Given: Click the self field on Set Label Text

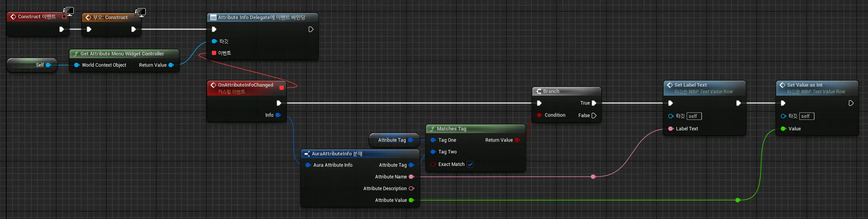Looking at the screenshot, I should [694, 116].
